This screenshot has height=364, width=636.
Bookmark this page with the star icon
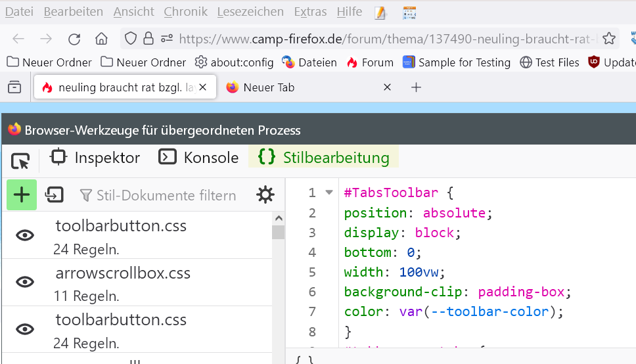coord(609,39)
